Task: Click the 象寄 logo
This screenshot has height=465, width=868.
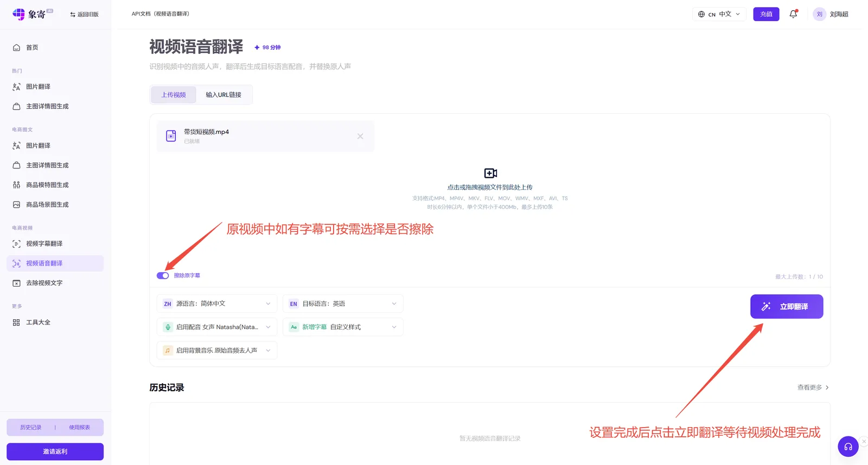Action: 33,14
